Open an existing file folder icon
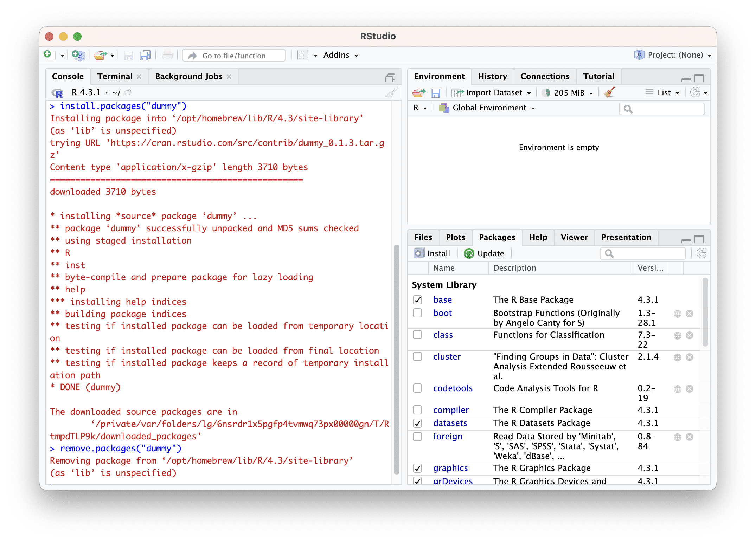This screenshot has height=542, width=756. pos(100,55)
